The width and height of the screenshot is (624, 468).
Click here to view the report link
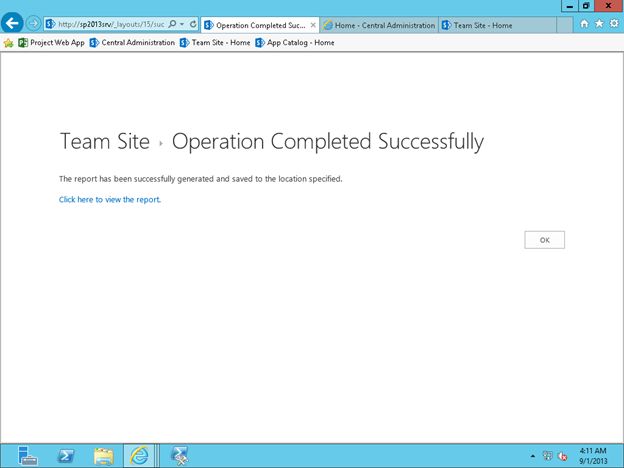tap(110, 199)
